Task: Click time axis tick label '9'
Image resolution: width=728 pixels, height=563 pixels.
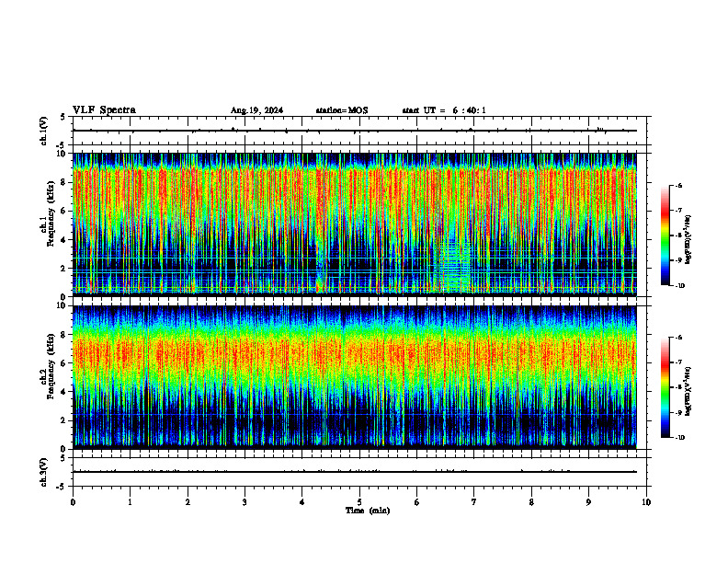Action: click(x=588, y=502)
